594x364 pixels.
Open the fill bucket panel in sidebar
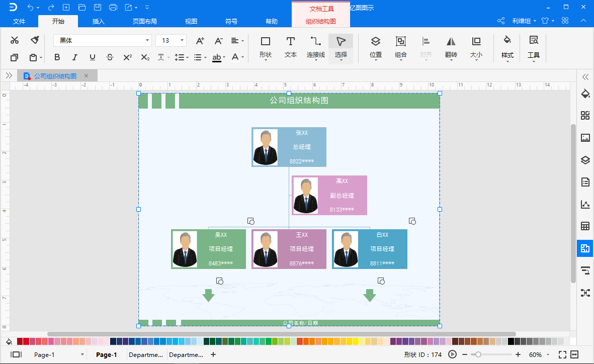(585, 94)
